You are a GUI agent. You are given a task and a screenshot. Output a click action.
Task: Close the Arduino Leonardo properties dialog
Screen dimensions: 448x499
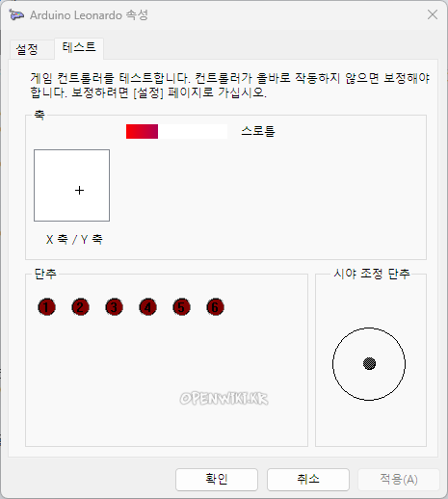point(433,14)
